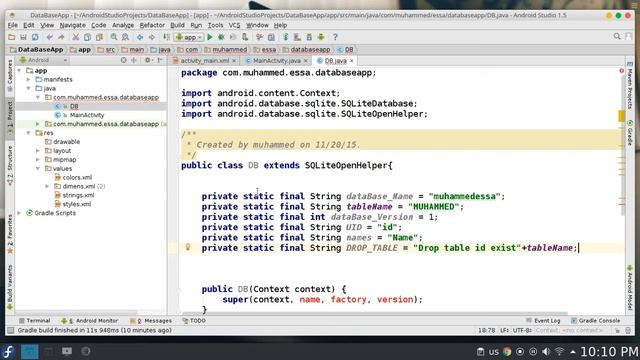Toggle the Android Model side tab
Viewport: 640px width, 360px height.
tap(630, 288)
